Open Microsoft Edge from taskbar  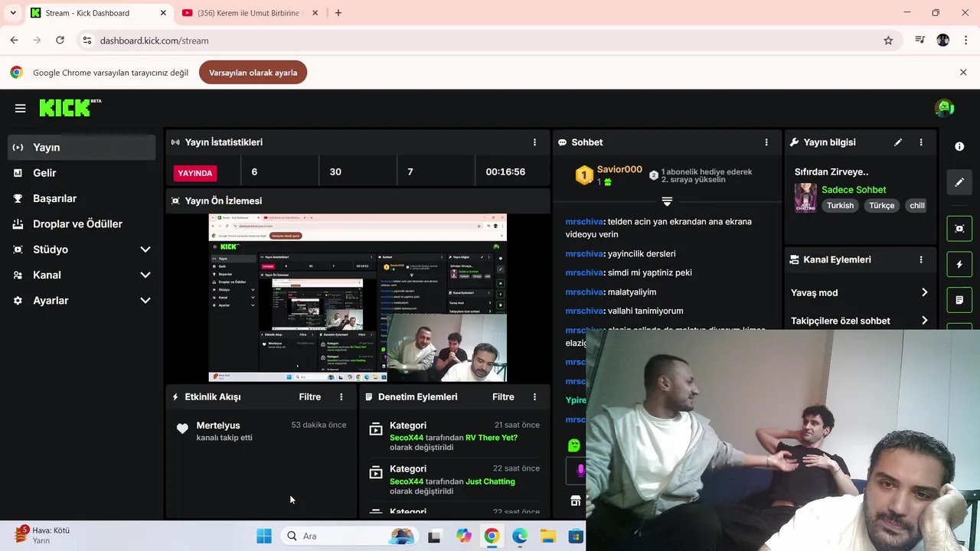click(x=520, y=536)
